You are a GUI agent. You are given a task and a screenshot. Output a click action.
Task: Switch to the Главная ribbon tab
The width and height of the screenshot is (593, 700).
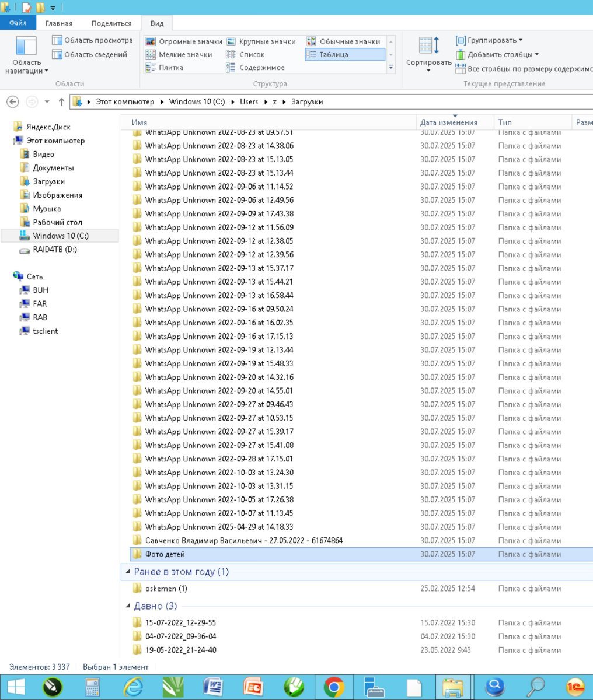pyautogui.click(x=59, y=23)
